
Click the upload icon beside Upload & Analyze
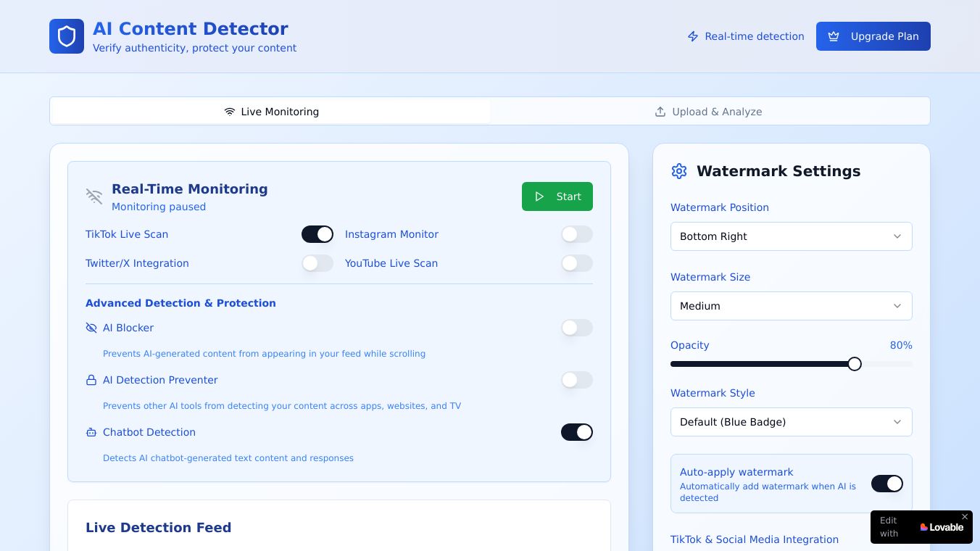coord(660,112)
